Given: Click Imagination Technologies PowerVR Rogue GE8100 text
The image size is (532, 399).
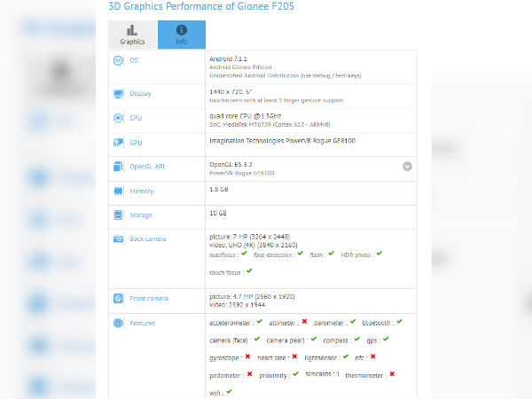Looking at the screenshot, I should [282, 141].
